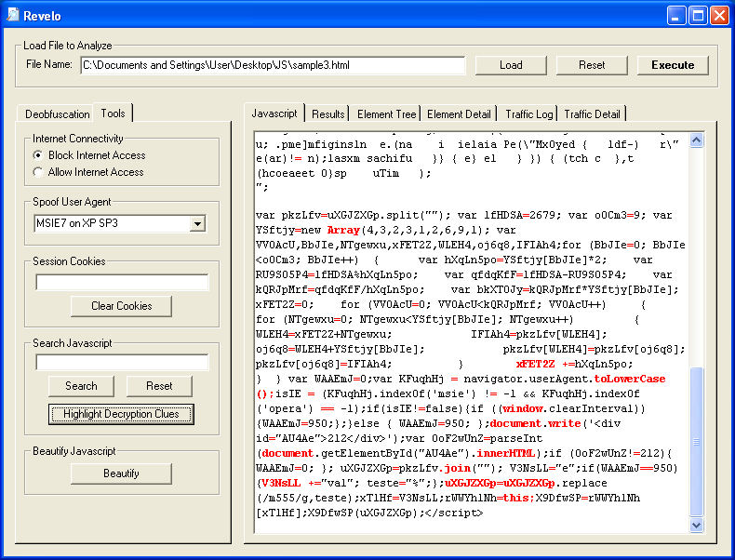
Task: Switch to the Element Tree tab
Action: coord(386,114)
